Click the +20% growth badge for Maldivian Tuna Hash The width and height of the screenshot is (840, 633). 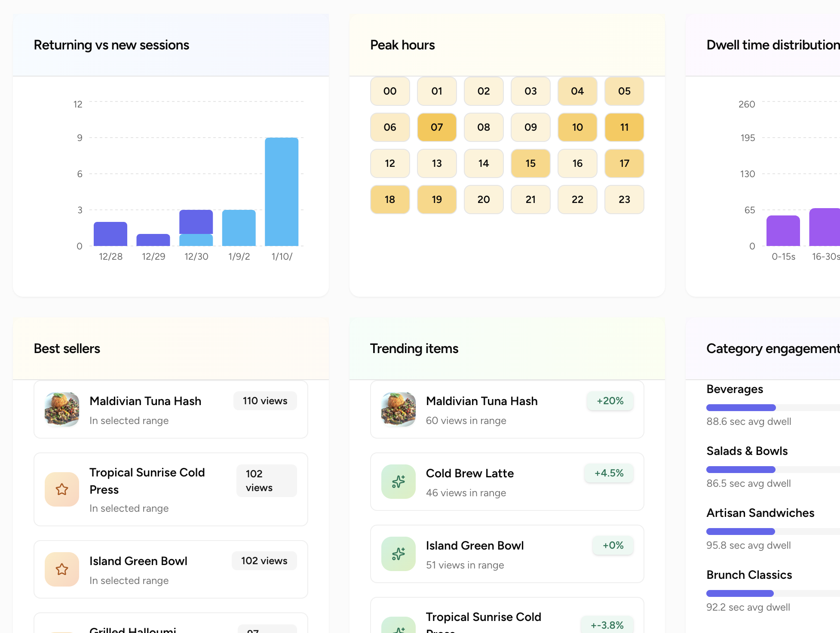(x=610, y=401)
